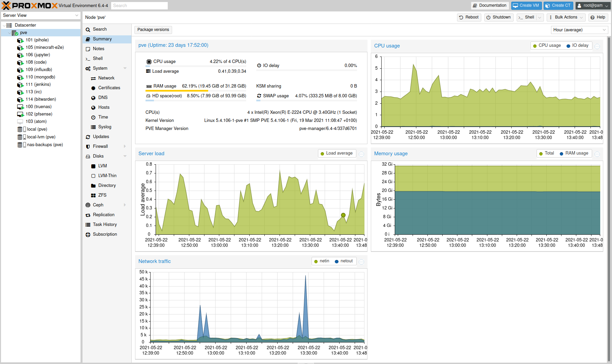
Task: Open the Hosts globe icon
Action: [93, 108]
